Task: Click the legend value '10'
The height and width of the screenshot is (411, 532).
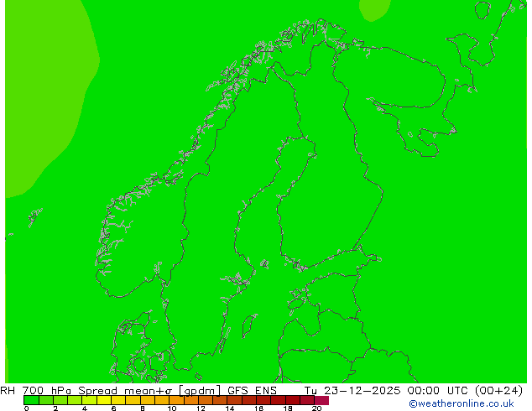Action: (172, 408)
